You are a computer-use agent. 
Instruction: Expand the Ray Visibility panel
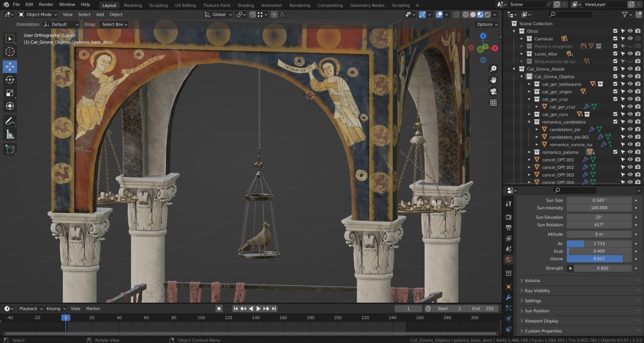537,291
